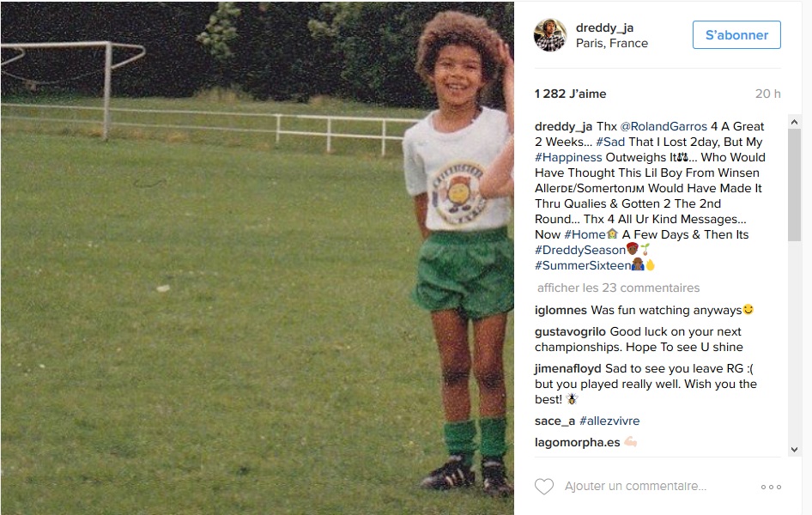Click the scrollbar up arrow
The height and width of the screenshot is (515, 812).
(794, 122)
